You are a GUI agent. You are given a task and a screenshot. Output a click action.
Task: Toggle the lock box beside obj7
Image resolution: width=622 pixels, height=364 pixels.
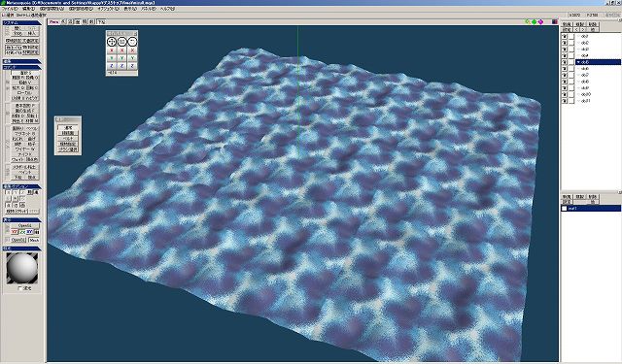pyautogui.click(x=571, y=76)
